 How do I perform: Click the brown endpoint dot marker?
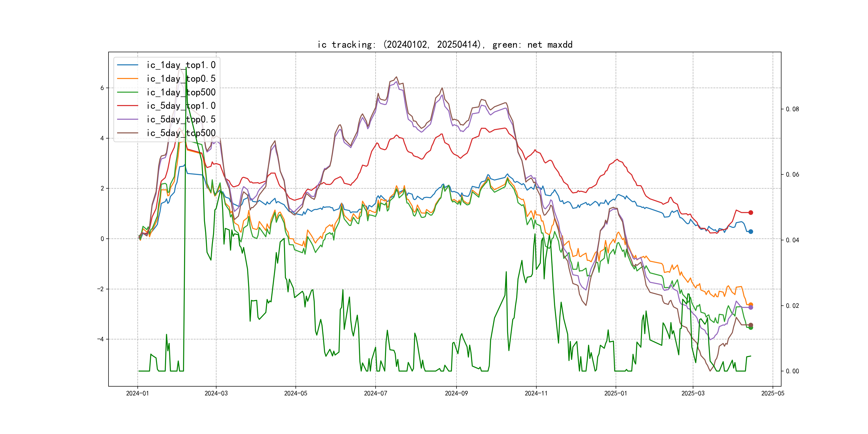tap(751, 325)
